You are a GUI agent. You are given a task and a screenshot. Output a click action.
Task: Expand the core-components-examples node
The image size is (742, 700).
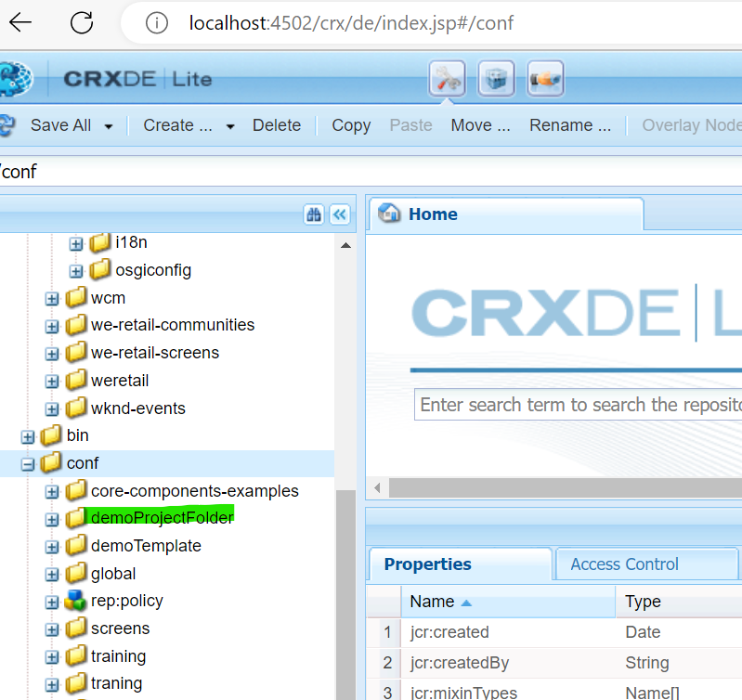click(x=52, y=492)
